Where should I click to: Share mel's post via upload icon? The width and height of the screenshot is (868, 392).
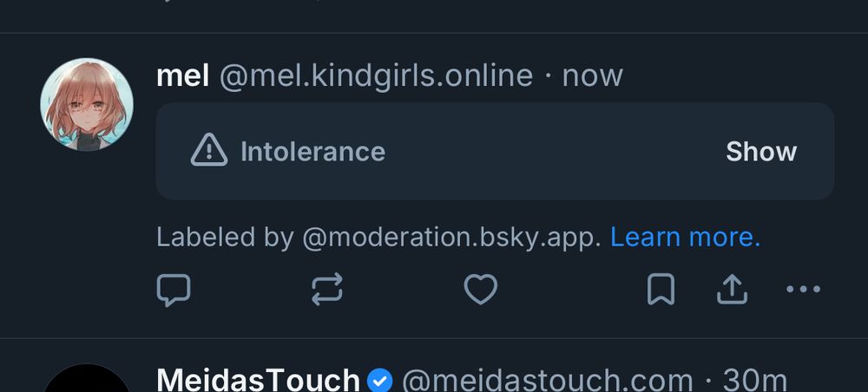(732, 289)
